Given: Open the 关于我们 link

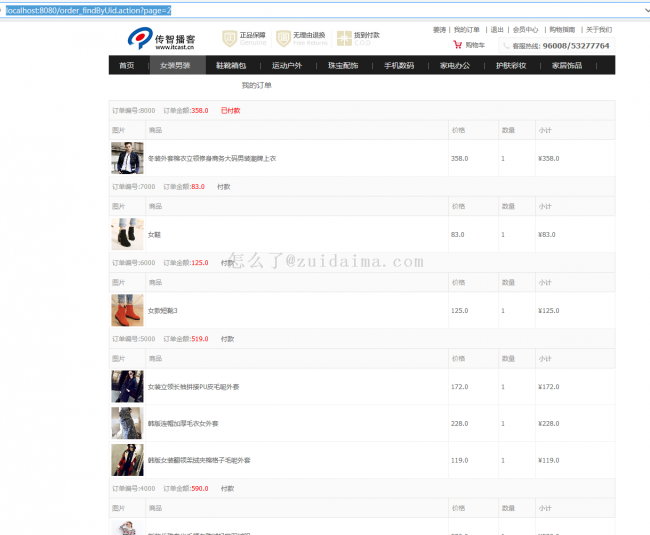Looking at the screenshot, I should [598, 30].
